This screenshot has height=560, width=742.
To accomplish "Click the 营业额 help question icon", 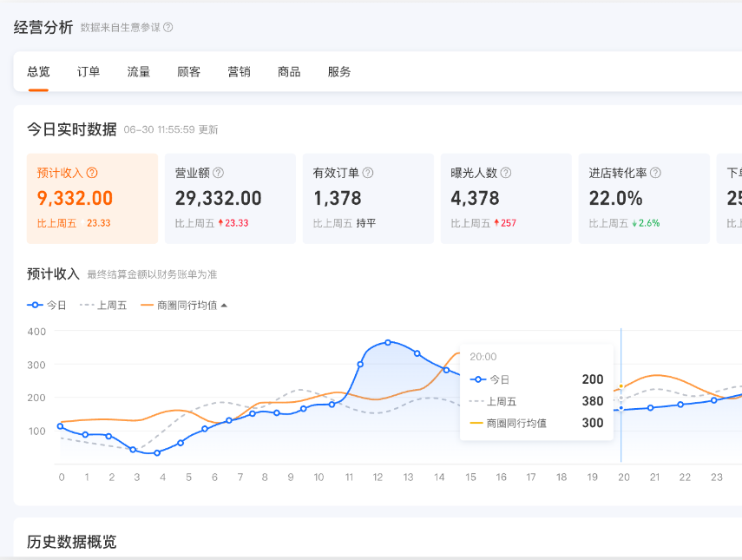I will tap(219, 173).
